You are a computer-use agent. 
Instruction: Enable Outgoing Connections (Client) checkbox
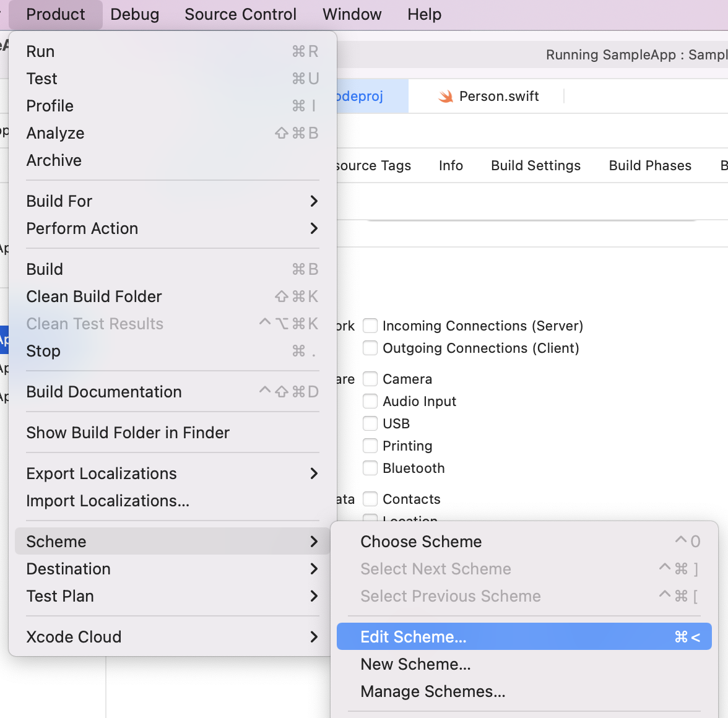pyautogui.click(x=370, y=348)
